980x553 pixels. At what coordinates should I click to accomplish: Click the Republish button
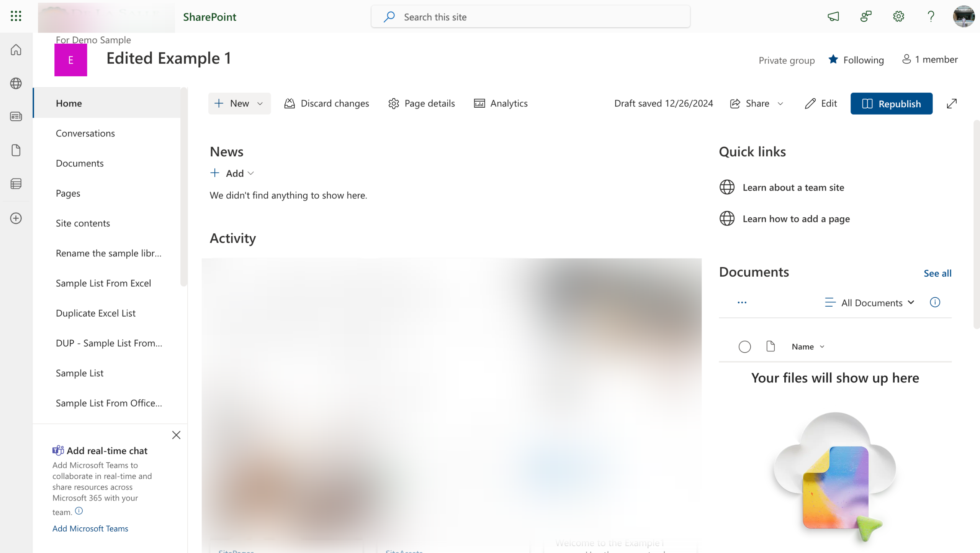[891, 103]
